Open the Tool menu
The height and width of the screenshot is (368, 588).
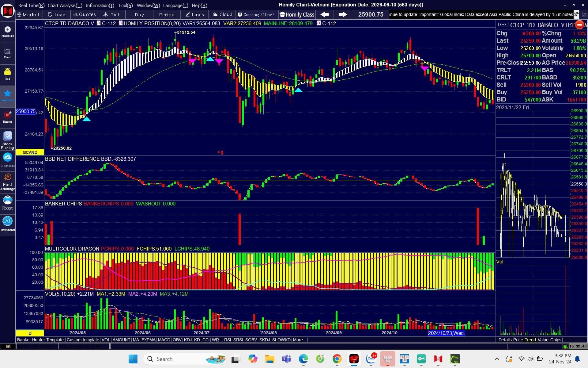[x=126, y=5]
